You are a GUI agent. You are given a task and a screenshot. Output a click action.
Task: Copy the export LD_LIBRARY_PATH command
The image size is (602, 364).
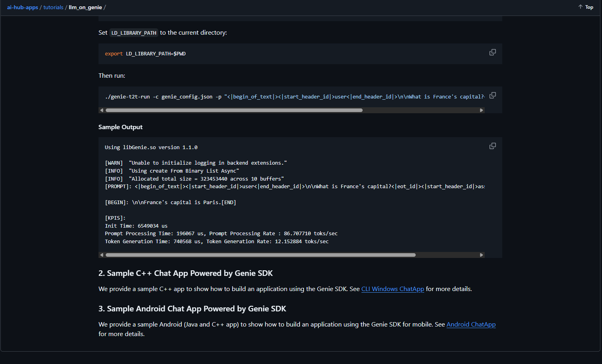coord(492,52)
